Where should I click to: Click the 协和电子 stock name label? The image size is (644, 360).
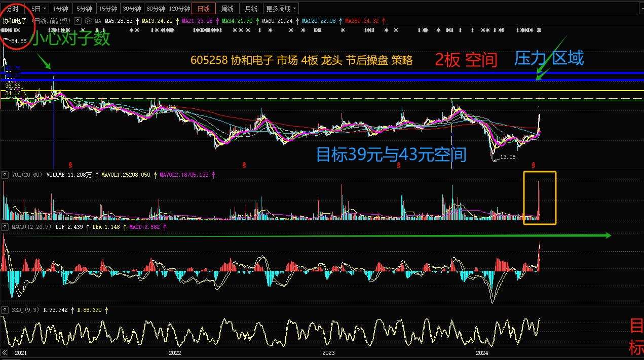[15, 21]
